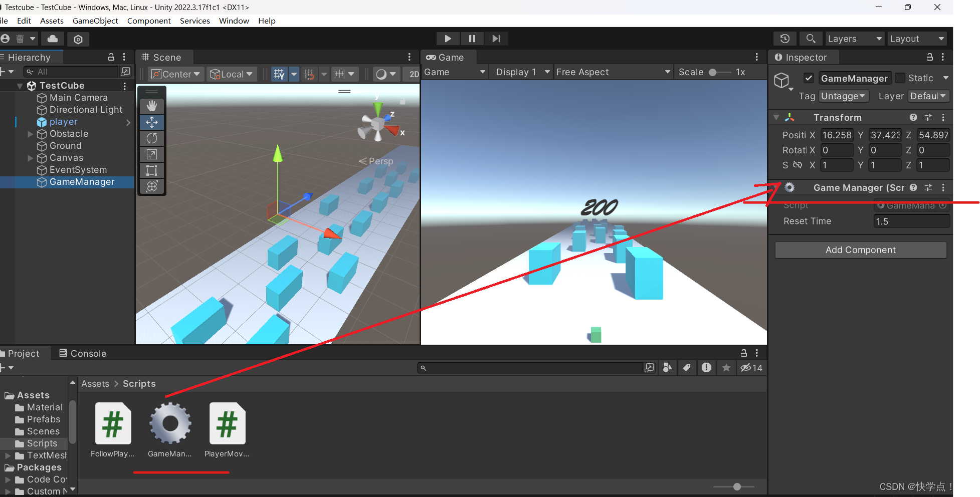Toggle 2D mode in the Scene view
The height and width of the screenshot is (497, 980).
click(412, 74)
